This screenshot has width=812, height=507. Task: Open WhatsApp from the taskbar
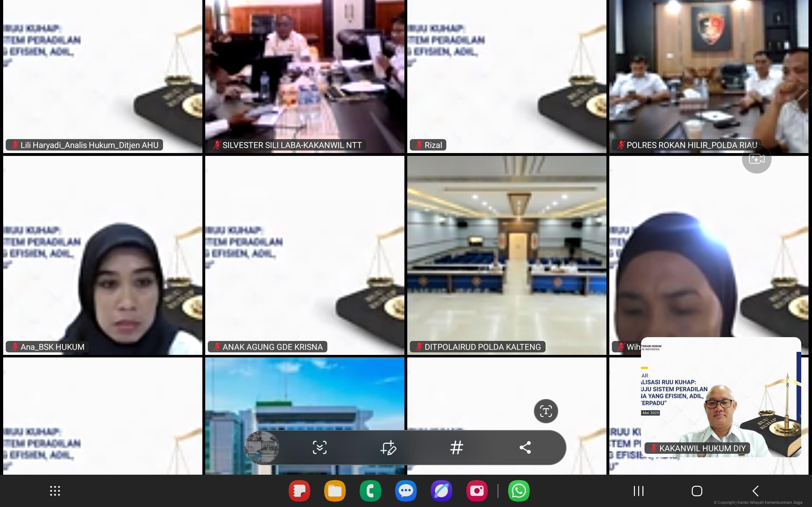pos(519,491)
